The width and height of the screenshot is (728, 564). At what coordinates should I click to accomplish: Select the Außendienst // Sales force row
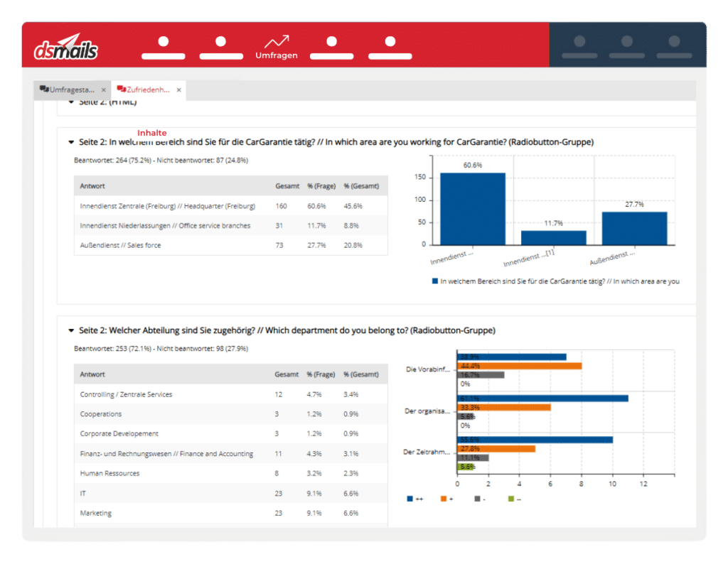click(x=230, y=245)
